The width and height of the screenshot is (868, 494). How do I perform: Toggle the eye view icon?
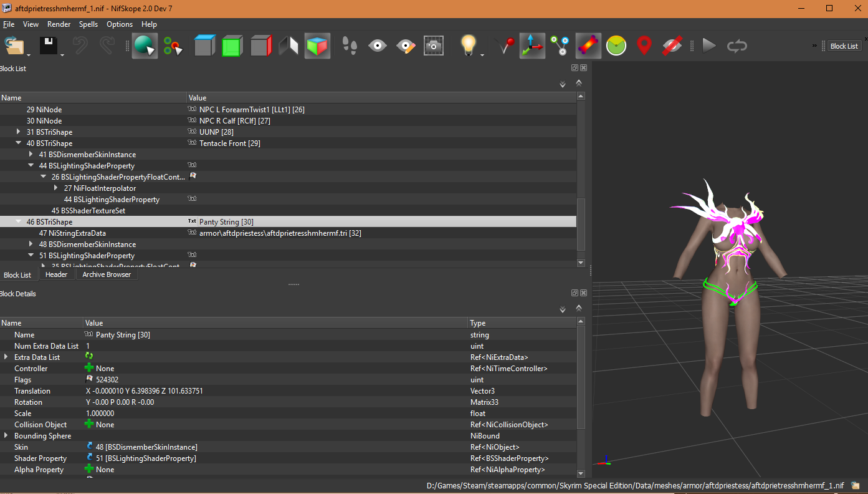click(378, 46)
